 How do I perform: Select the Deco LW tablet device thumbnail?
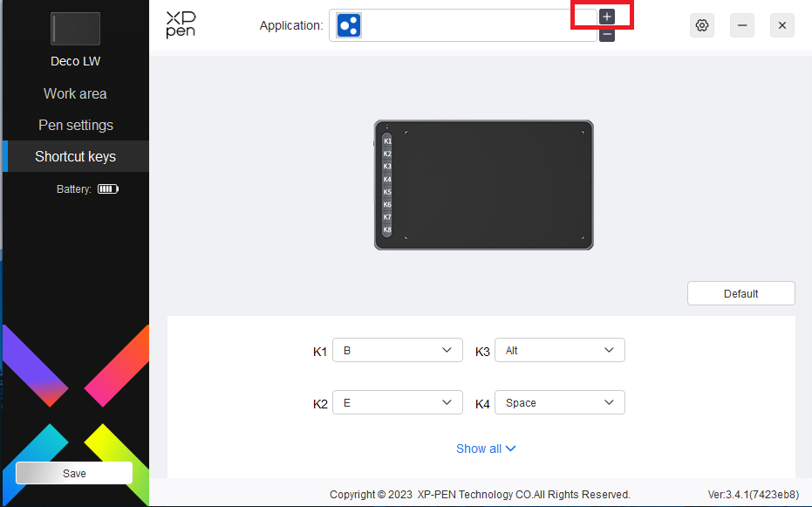pyautogui.click(x=76, y=29)
